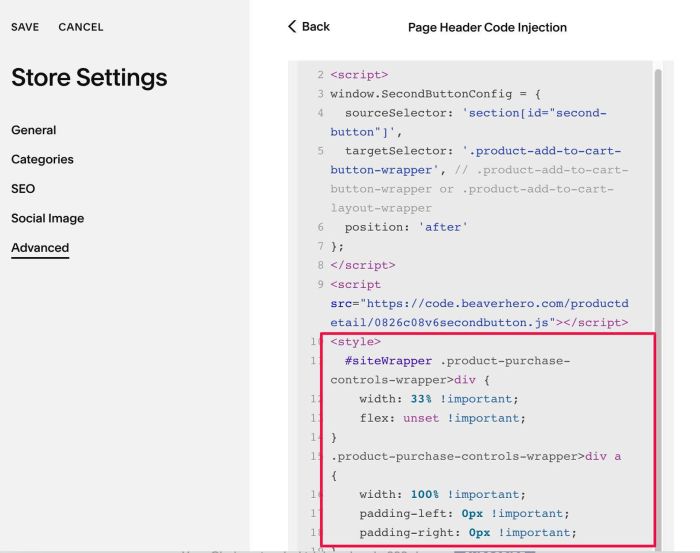
Task: Click the #siteWrapper selector line
Action: point(450,370)
